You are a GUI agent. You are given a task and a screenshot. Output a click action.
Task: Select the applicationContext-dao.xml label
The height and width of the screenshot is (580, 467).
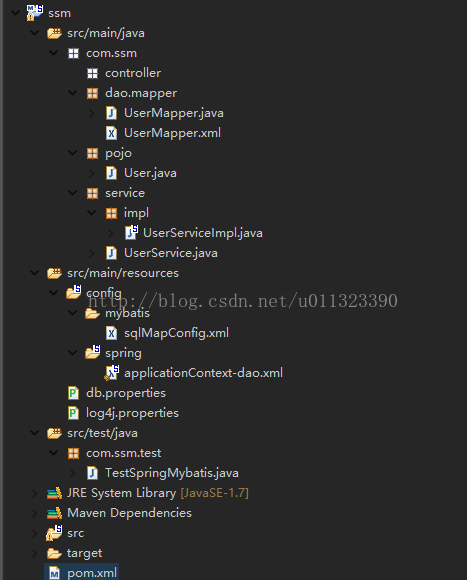203,373
